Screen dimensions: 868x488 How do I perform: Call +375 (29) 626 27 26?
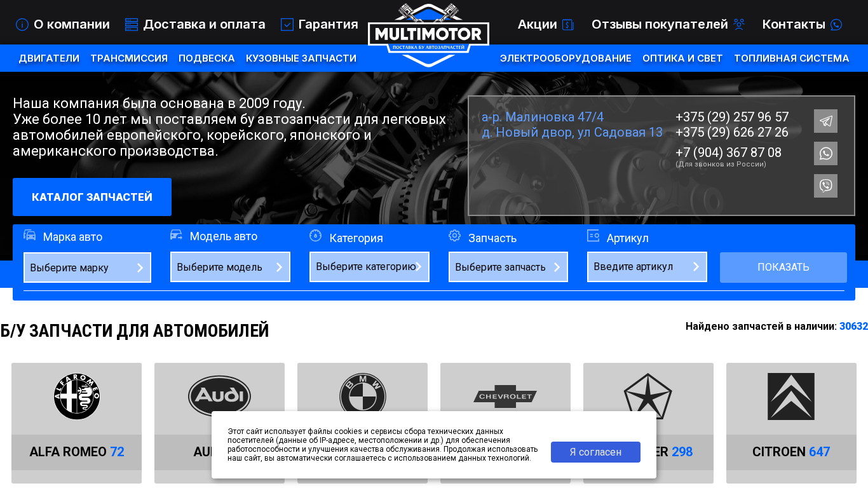(x=732, y=132)
